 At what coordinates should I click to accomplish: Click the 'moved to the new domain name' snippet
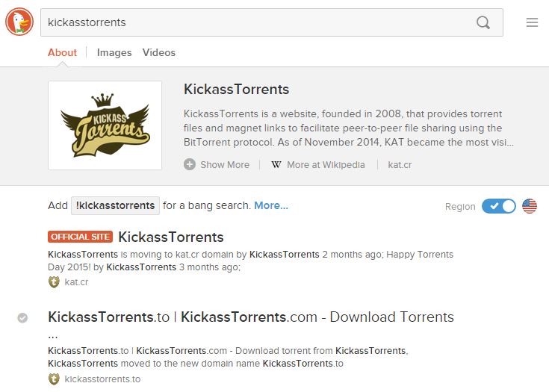[228, 357]
